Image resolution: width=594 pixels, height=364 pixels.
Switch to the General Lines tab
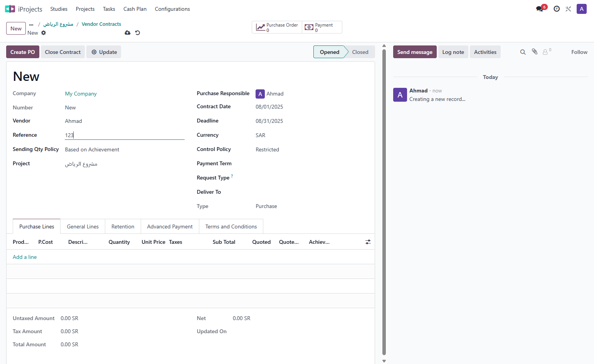click(83, 226)
